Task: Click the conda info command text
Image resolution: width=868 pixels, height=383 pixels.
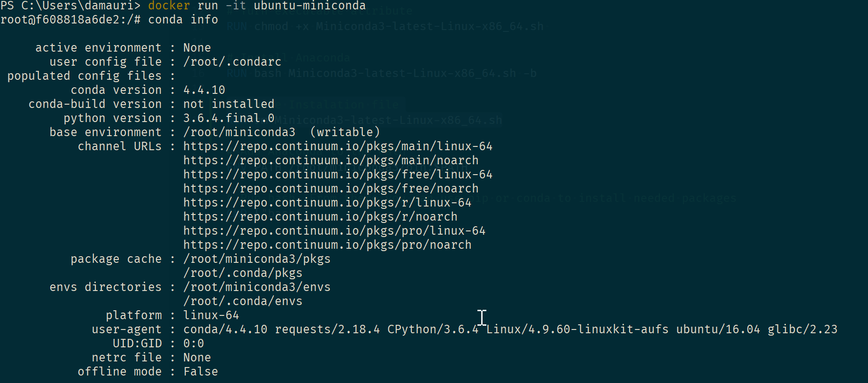Action: pos(183,20)
